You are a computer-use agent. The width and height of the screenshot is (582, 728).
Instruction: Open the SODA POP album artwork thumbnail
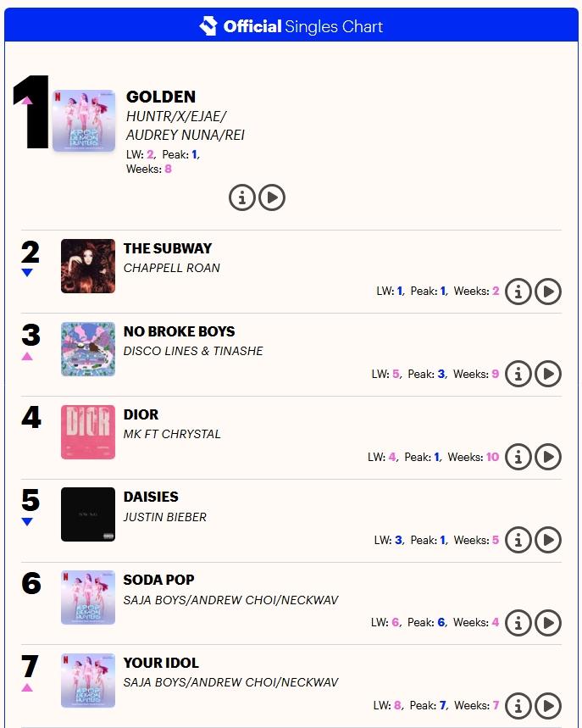pos(88,597)
